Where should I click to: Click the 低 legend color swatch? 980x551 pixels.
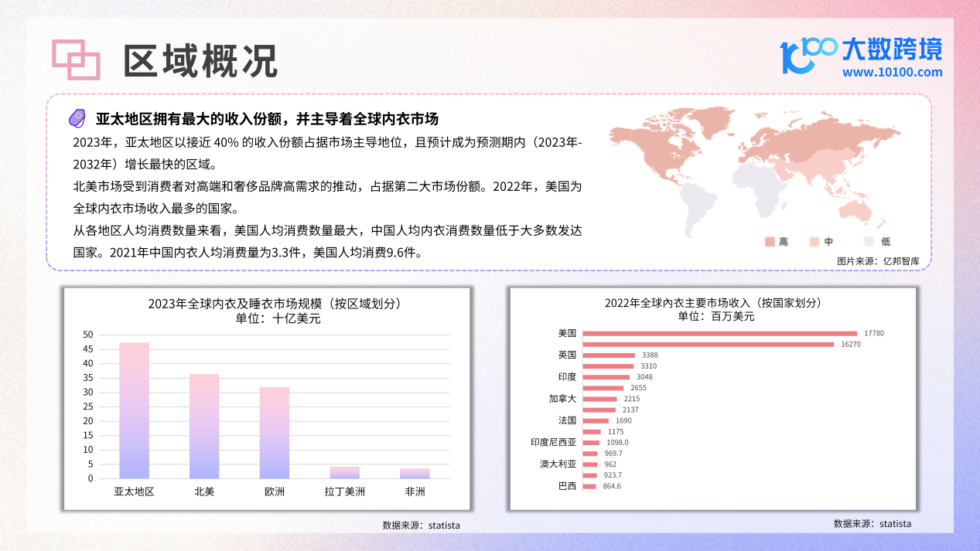(869, 242)
